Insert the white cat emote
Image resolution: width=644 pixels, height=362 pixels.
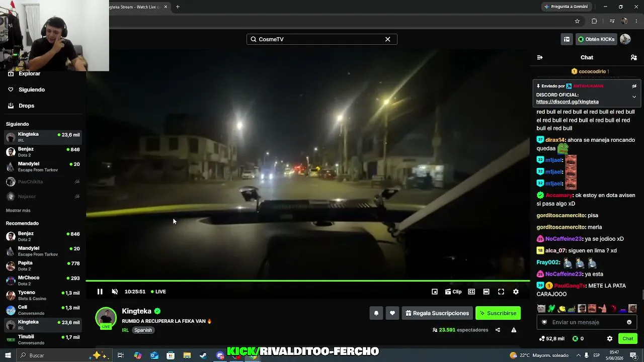[541, 308]
